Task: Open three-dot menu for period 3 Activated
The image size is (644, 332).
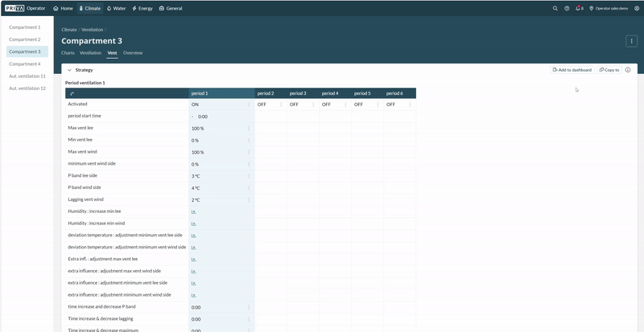Action: (x=313, y=105)
